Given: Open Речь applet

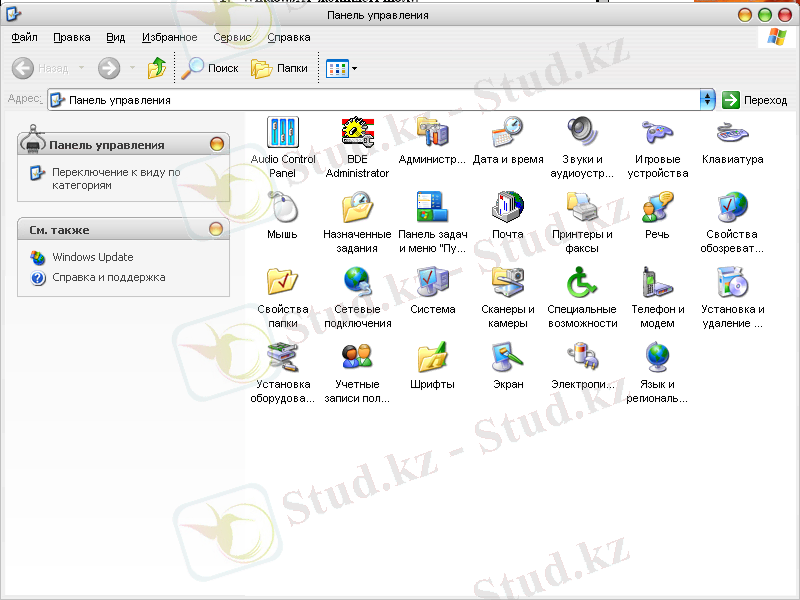Looking at the screenshot, I should pyautogui.click(x=657, y=207).
